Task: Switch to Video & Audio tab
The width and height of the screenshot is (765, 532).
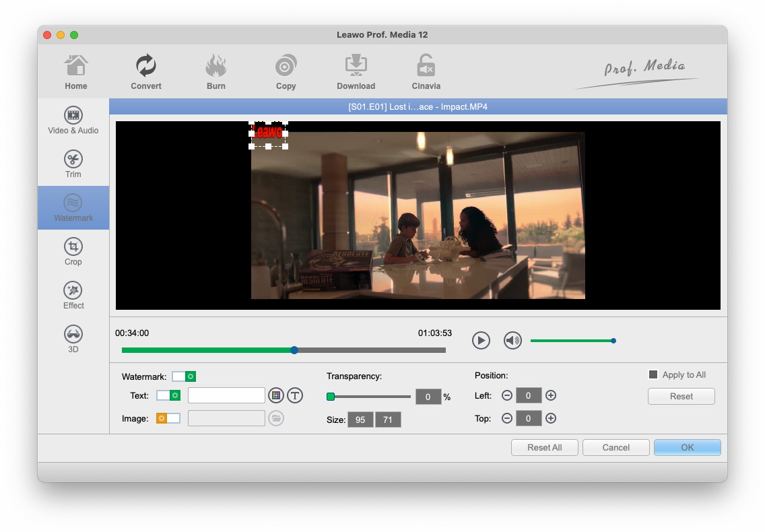Action: [73, 121]
